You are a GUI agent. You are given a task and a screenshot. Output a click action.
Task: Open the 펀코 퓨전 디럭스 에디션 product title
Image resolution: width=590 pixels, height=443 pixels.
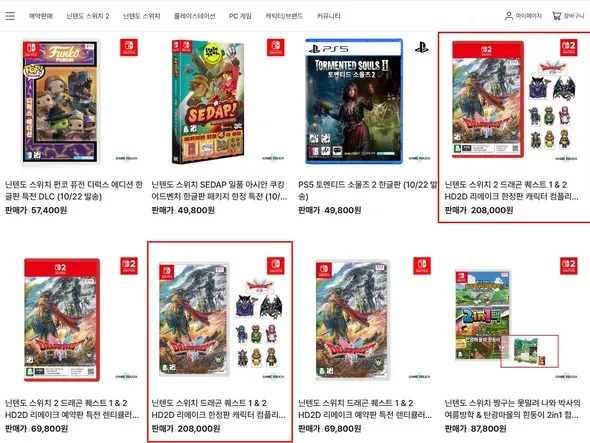click(x=74, y=190)
